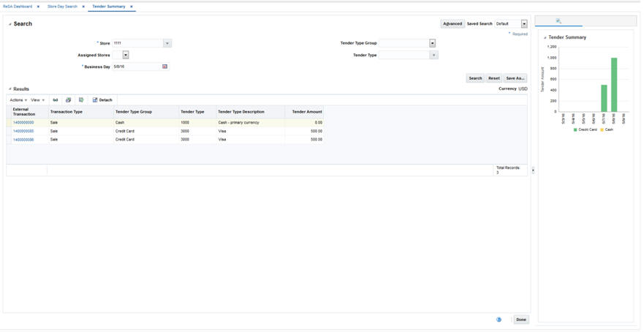Detach the results table
The height and width of the screenshot is (332, 644).
[102, 100]
